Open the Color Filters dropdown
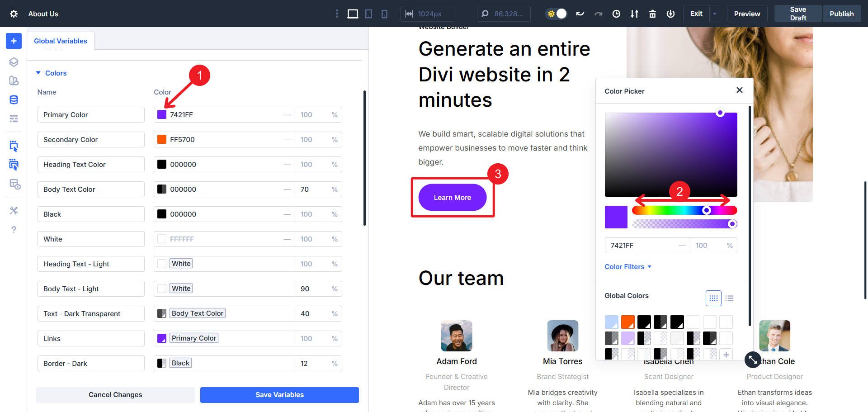 [x=627, y=266]
